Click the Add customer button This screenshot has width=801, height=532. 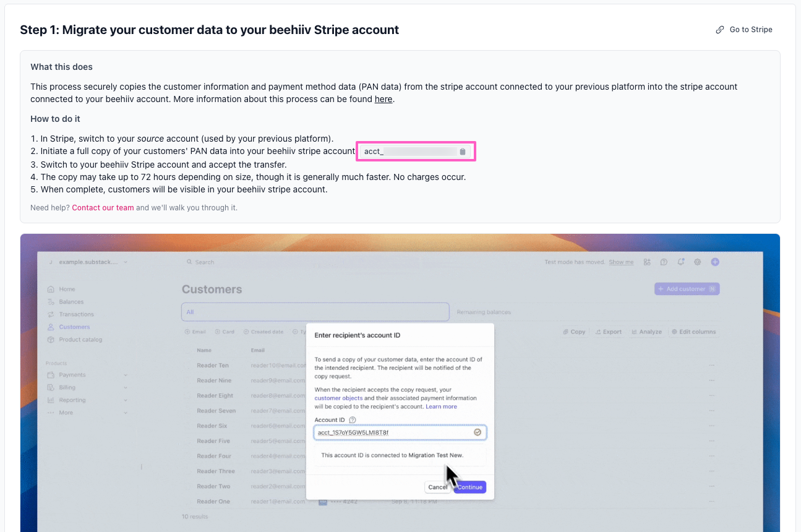pyautogui.click(x=687, y=289)
